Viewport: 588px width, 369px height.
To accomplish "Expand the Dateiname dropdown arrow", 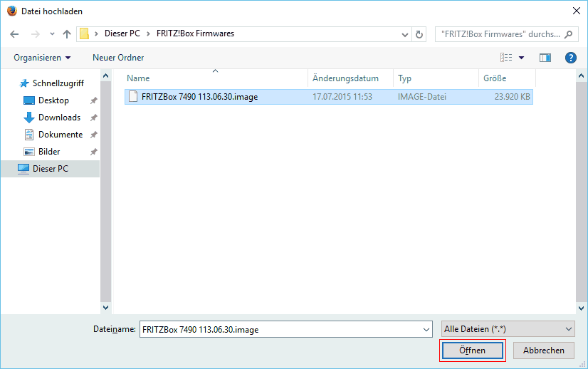I will [426, 330].
